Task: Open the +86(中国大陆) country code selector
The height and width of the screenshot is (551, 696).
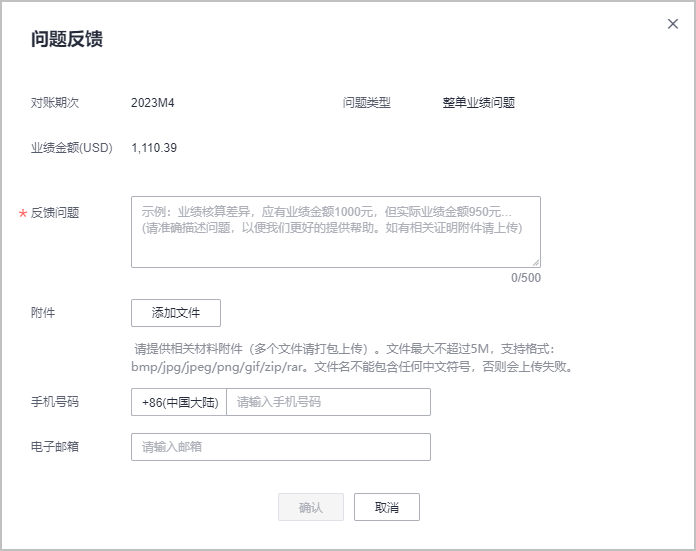Action: (x=179, y=402)
